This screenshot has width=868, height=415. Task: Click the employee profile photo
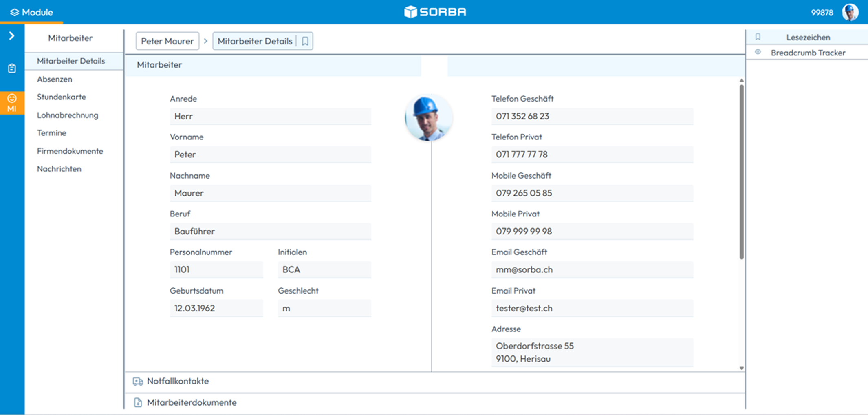(428, 117)
